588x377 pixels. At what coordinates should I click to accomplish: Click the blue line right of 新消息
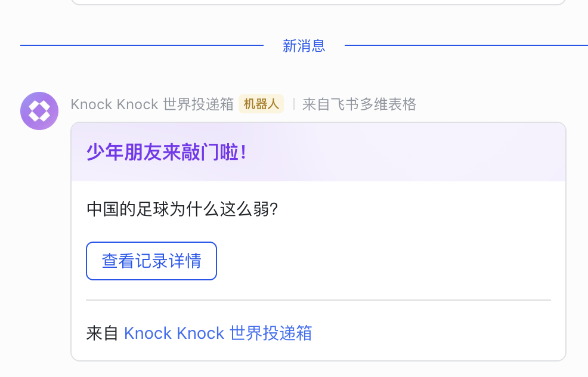[x=466, y=45]
